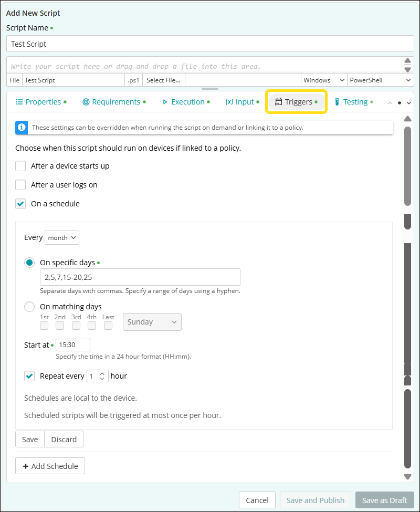Click the Start at time field
The height and width of the screenshot is (512, 420).
73,345
